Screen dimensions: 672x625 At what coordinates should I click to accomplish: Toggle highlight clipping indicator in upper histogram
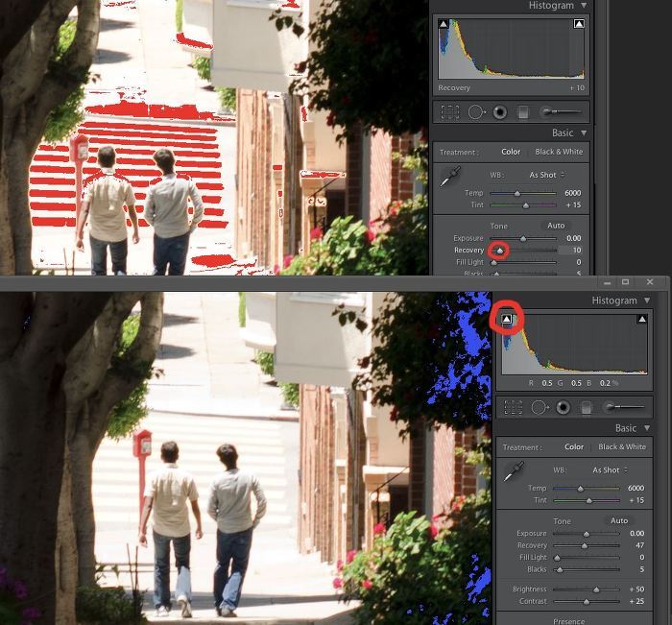click(x=579, y=24)
